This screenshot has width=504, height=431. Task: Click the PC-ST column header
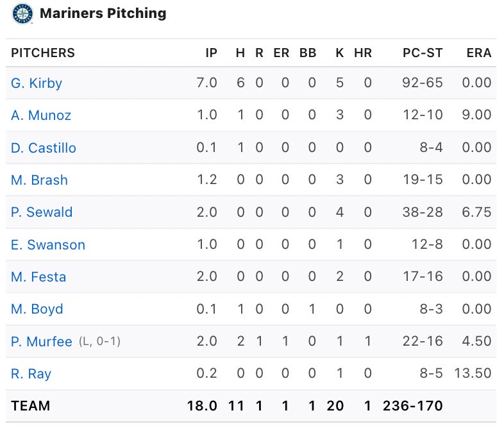[423, 53]
